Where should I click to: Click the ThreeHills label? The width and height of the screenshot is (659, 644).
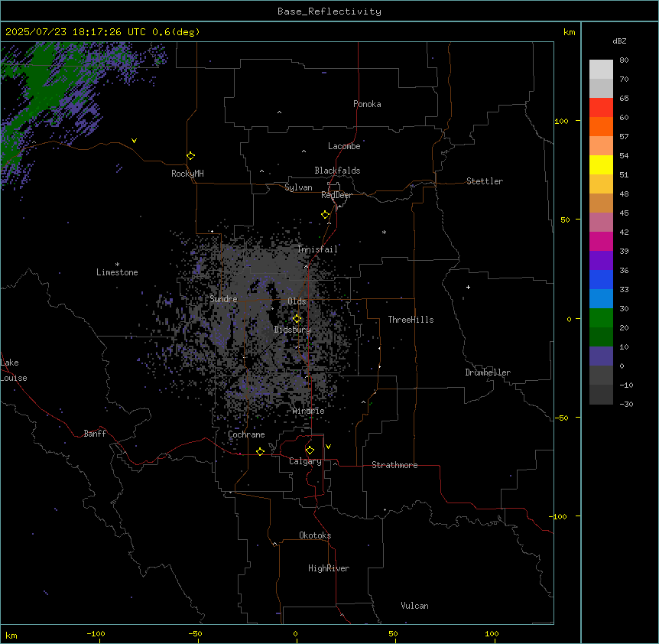411,320
